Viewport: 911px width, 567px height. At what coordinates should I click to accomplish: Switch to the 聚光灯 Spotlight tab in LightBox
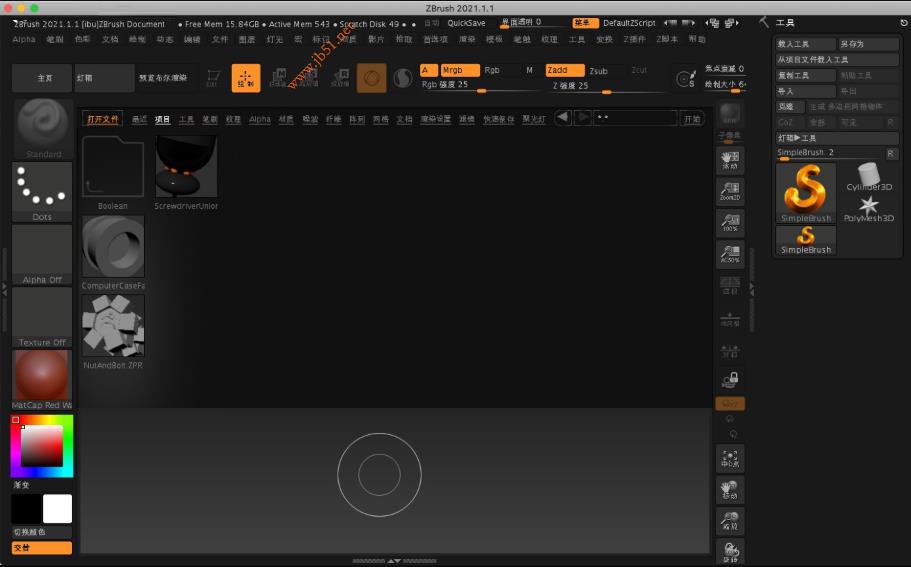click(x=533, y=119)
